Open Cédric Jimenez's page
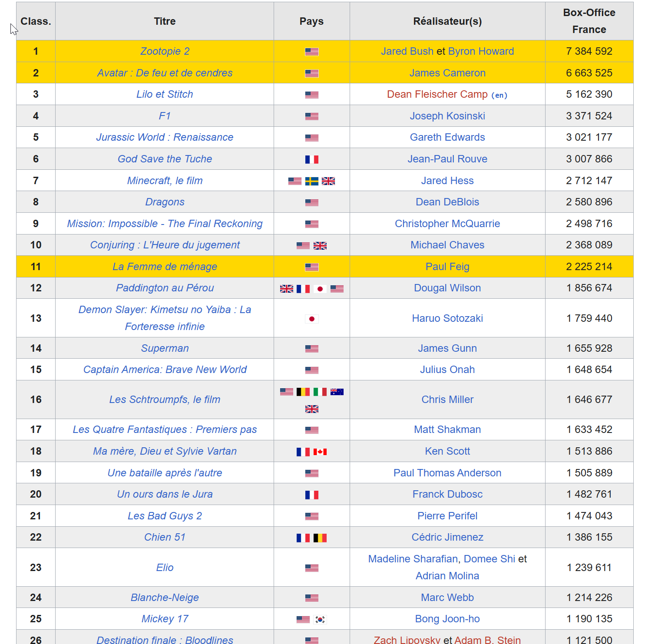 pyautogui.click(x=447, y=537)
